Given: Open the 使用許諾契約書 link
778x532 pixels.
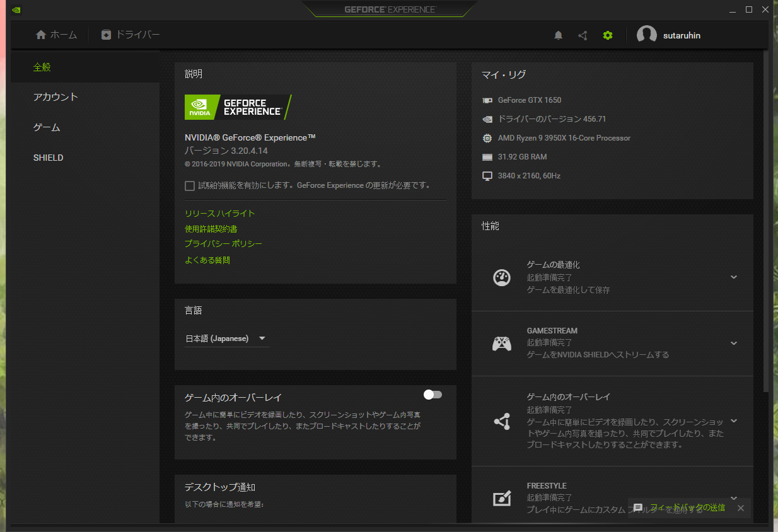Looking at the screenshot, I should (x=211, y=229).
